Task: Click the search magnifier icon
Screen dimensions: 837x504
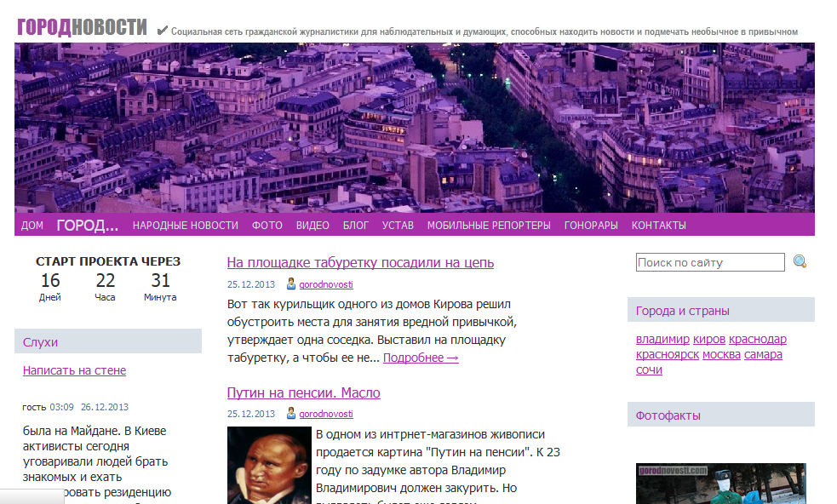Action: coord(800,261)
